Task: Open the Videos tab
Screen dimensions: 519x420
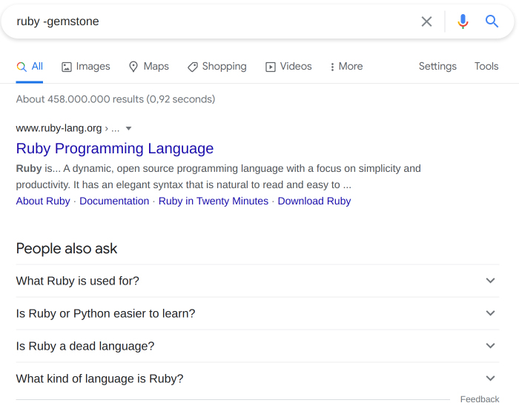Action: (288, 67)
